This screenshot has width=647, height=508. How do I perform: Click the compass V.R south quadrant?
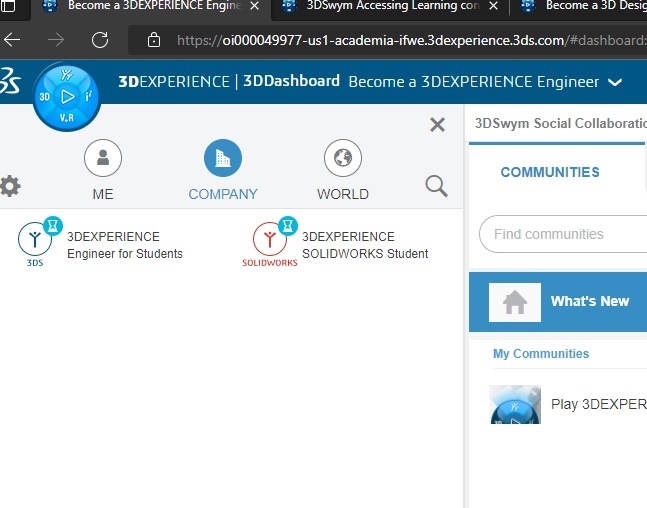(x=66, y=118)
